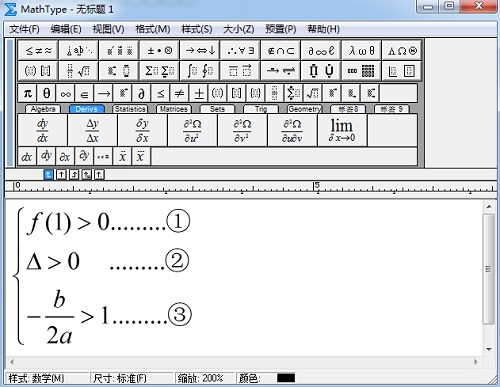The width and height of the screenshot is (500, 387).
Task: Insert the infinity symbol
Action: point(66,93)
